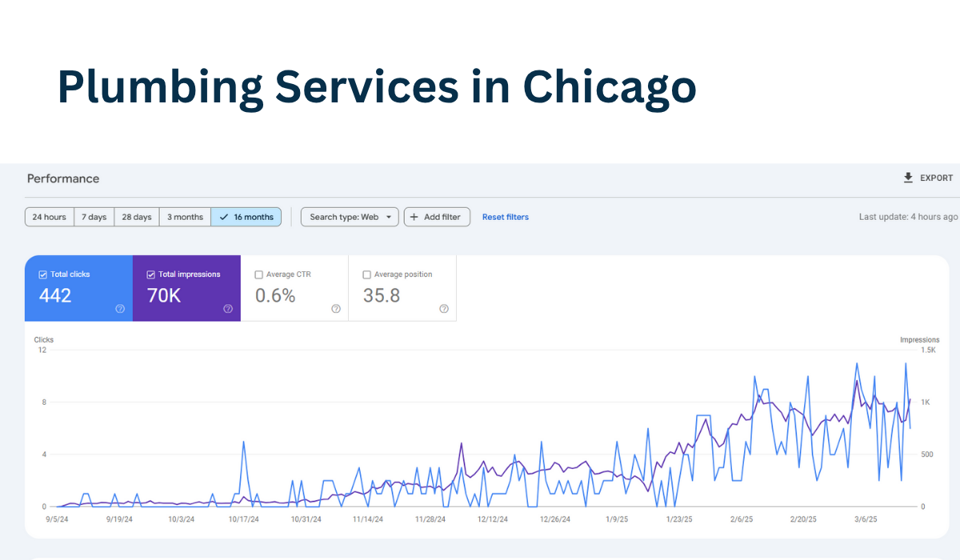The width and height of the screenshot is (960, 560).
Task: Open the Search type: Web dropdown
Action: click(350, 216)
